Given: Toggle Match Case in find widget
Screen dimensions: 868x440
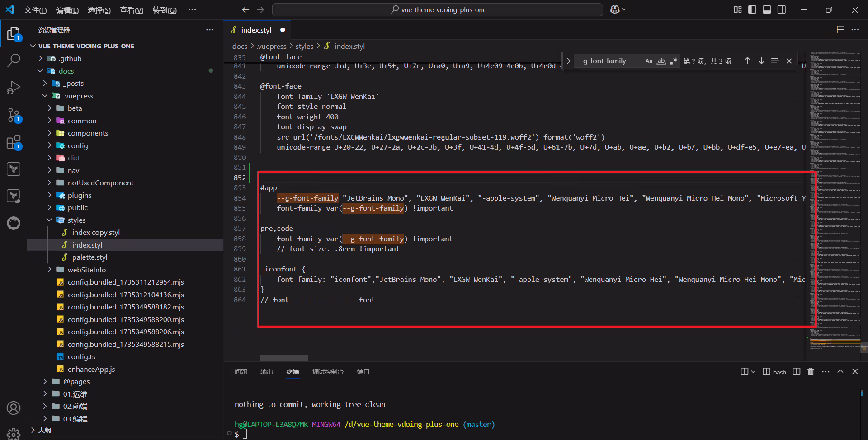Looking at the screenshot, I should click(x=649, y=61).
